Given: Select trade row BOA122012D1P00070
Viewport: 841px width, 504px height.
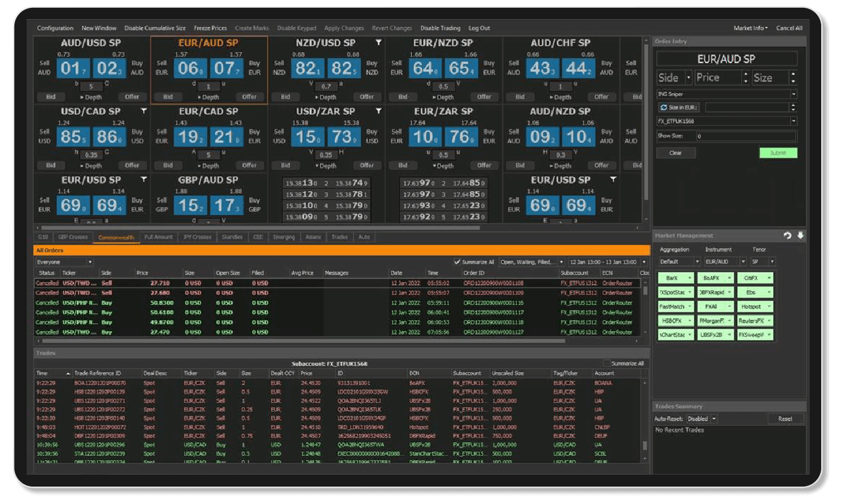Looking at the screenshot, I should (338, 383).
